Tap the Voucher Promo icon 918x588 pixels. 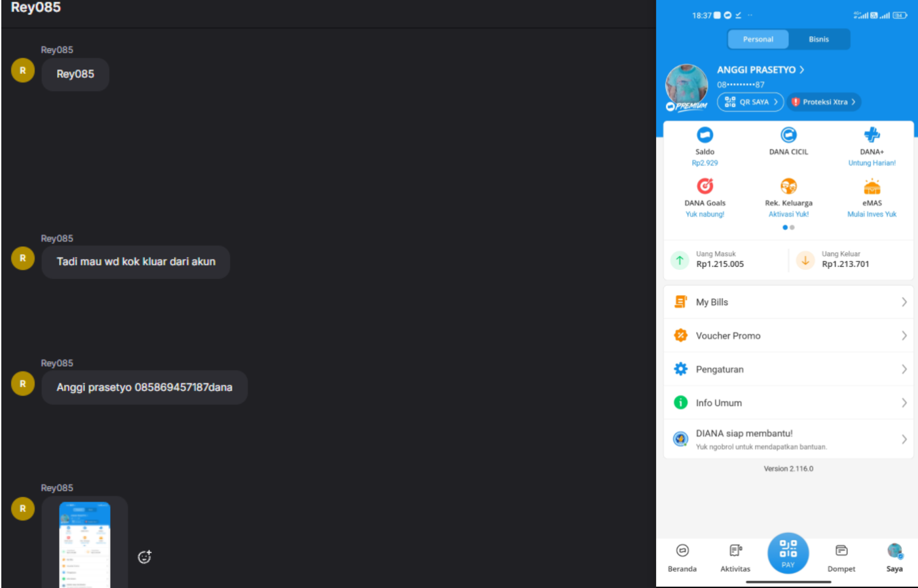click(x=681, y=335)
